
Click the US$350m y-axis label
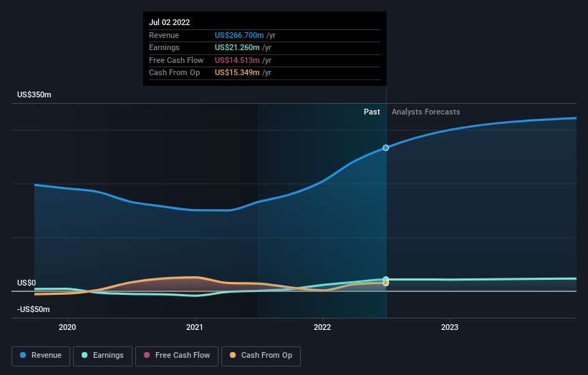pyautogui.click(x=34, y=94)
